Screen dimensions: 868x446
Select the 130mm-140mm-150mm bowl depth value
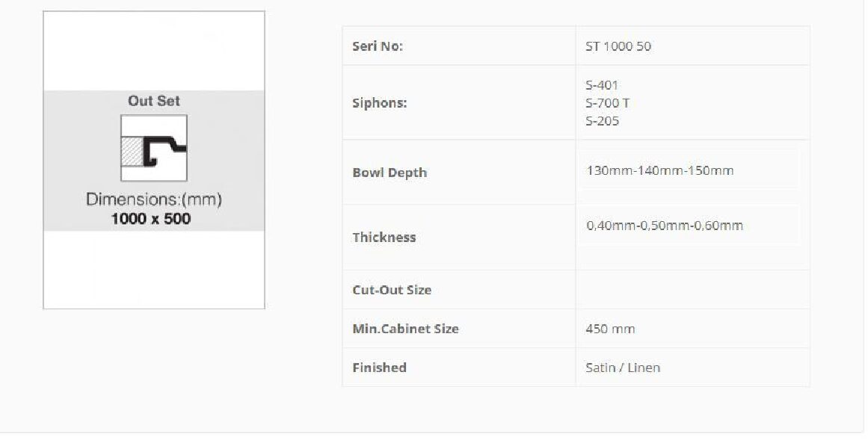click(660, 170)
